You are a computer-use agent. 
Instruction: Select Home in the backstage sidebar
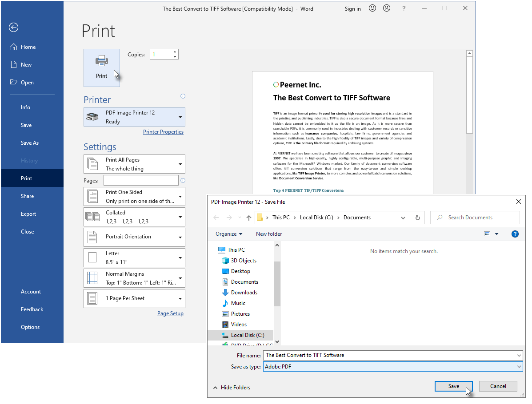pos(27,47)
